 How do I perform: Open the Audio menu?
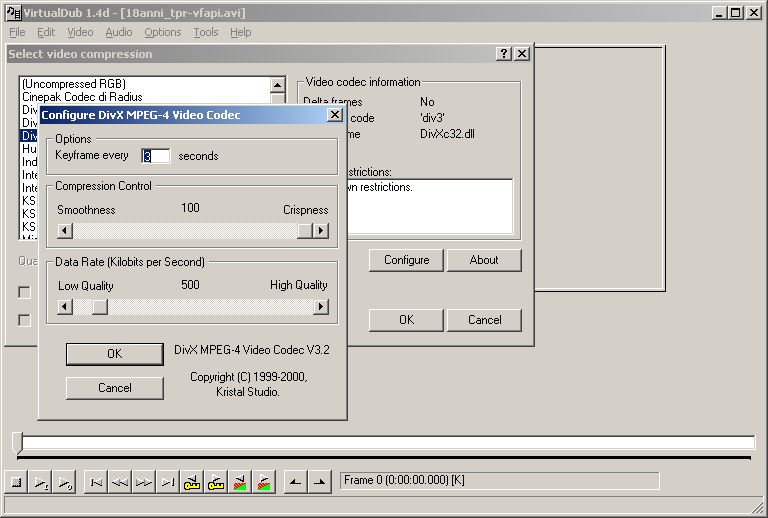119,32
